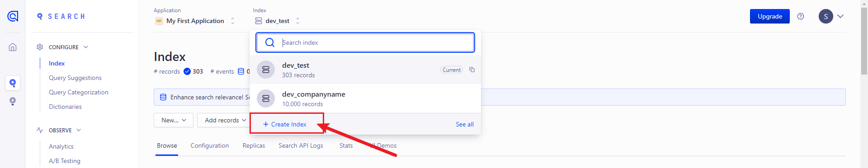Copy the dev_test index name icon
868x168 pixels.
tap(472, 70)
